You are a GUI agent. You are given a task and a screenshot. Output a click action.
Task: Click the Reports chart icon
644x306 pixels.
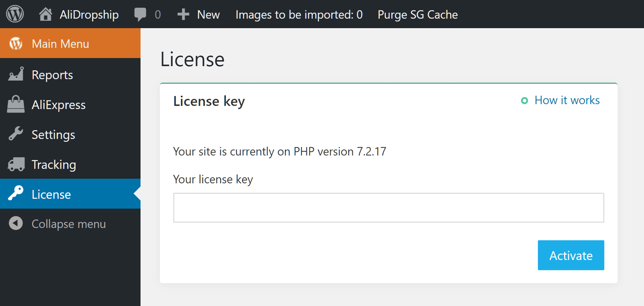point(16,75)
